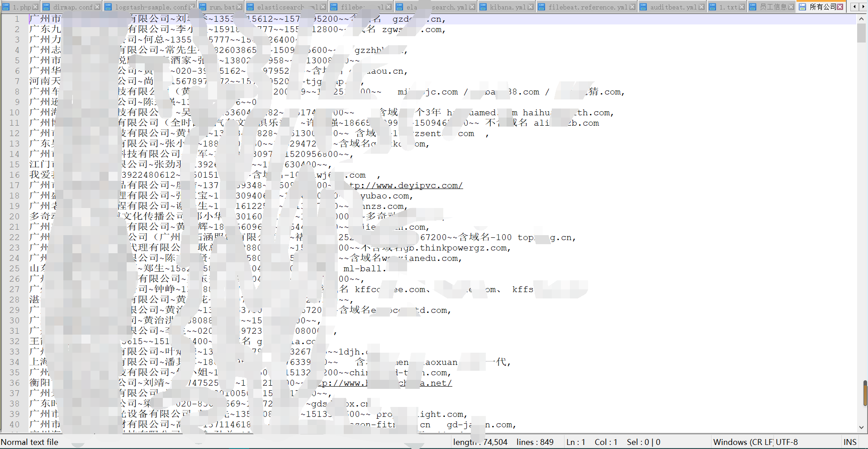This screenshot has width=868, height=449.
Task: Click 'haihu' text on line 10
Action: [536, 113]
